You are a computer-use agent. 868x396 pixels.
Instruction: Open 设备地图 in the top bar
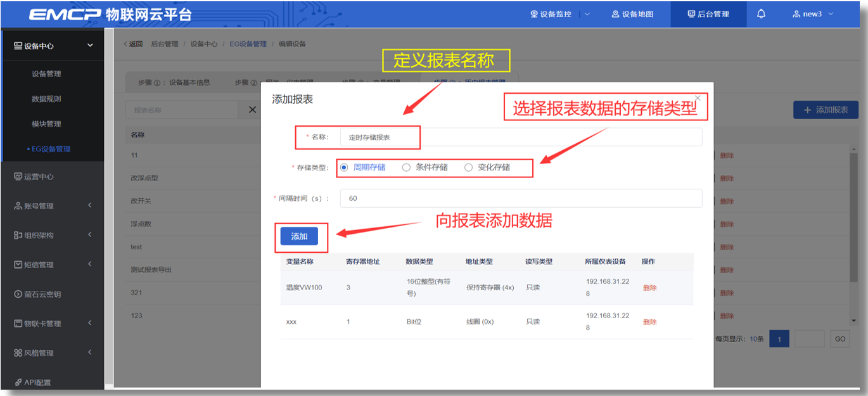coord(632,14)
